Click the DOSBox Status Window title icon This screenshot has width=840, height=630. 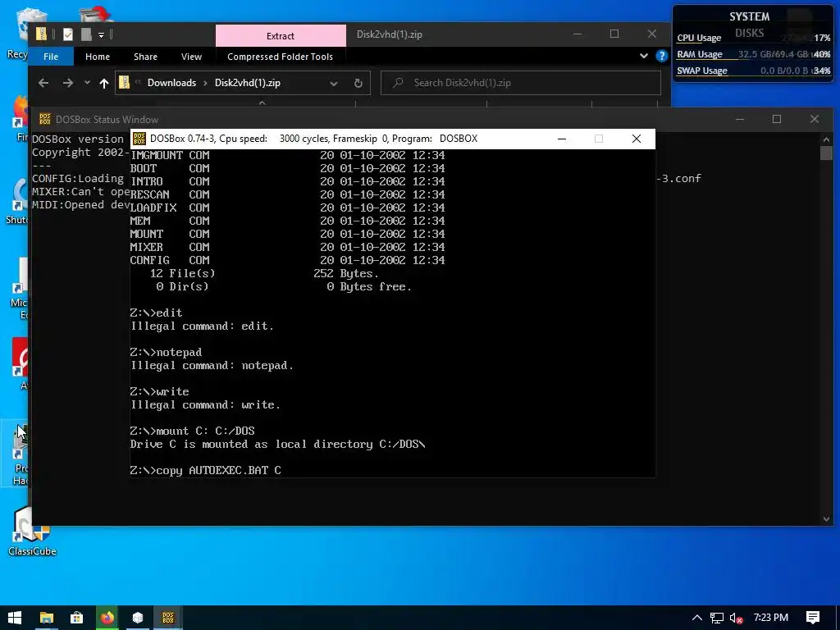click(45, 119)
